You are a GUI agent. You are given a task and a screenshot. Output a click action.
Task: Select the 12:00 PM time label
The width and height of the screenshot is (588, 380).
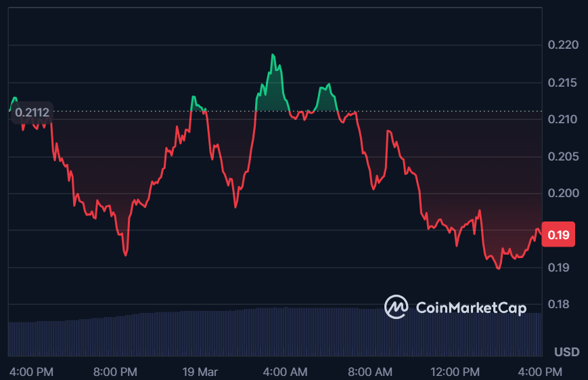pyautogui.click(x=454, y=371)
